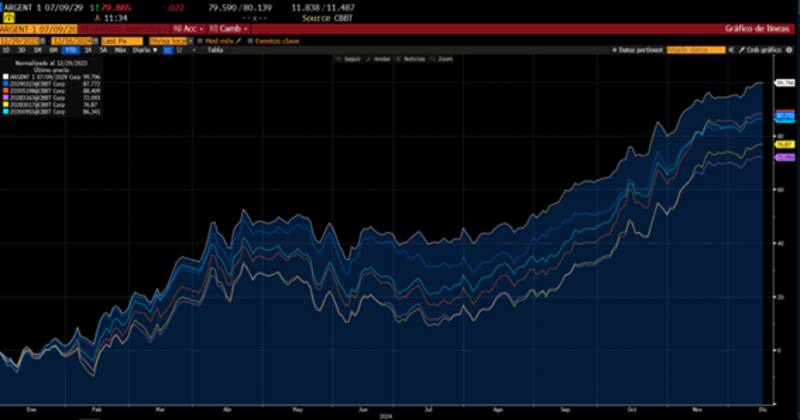Toggle the Med móv checkbox
Viewport: 800px width, 420px height.
(200, 40)
